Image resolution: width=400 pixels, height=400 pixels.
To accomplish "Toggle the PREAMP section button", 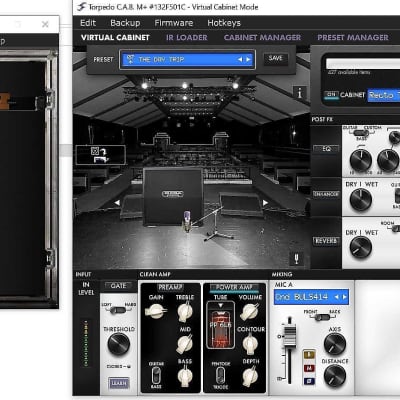I will (170, 287).
